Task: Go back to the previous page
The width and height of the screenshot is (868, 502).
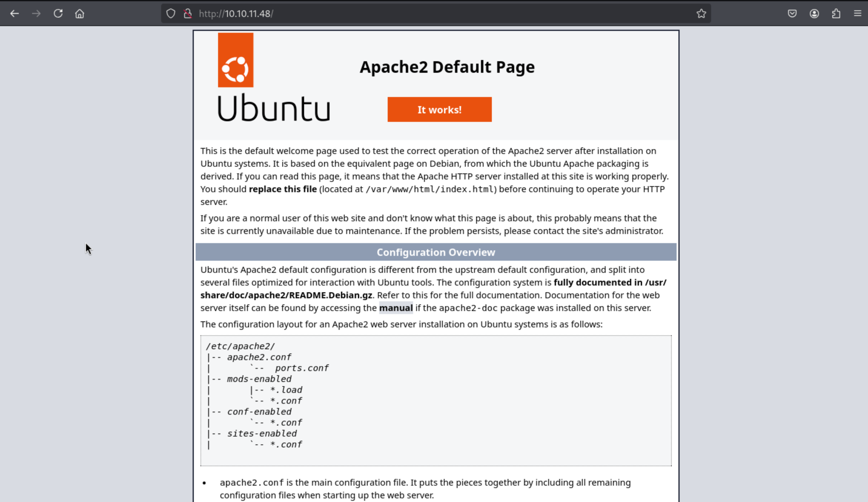Action: click(x=15, y=14)
